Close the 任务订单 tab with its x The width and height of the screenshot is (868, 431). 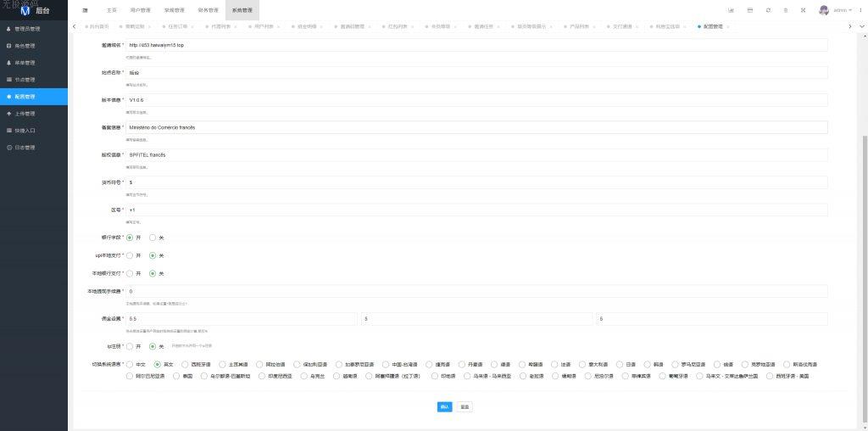192,26
